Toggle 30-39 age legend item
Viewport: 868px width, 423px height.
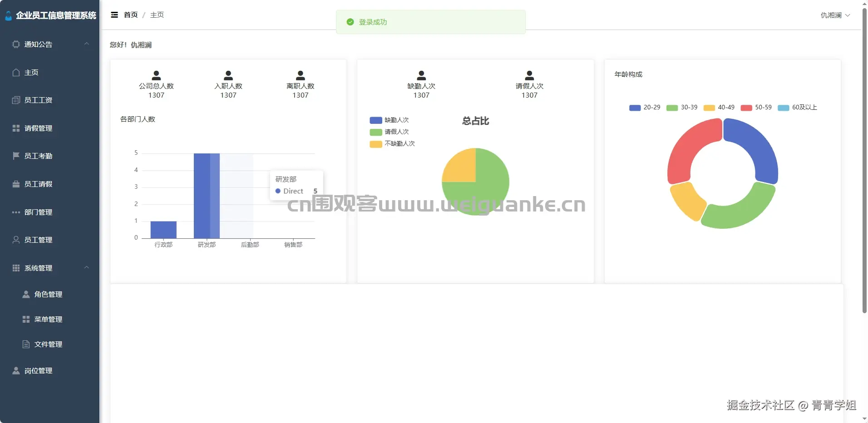coord(682,108)
